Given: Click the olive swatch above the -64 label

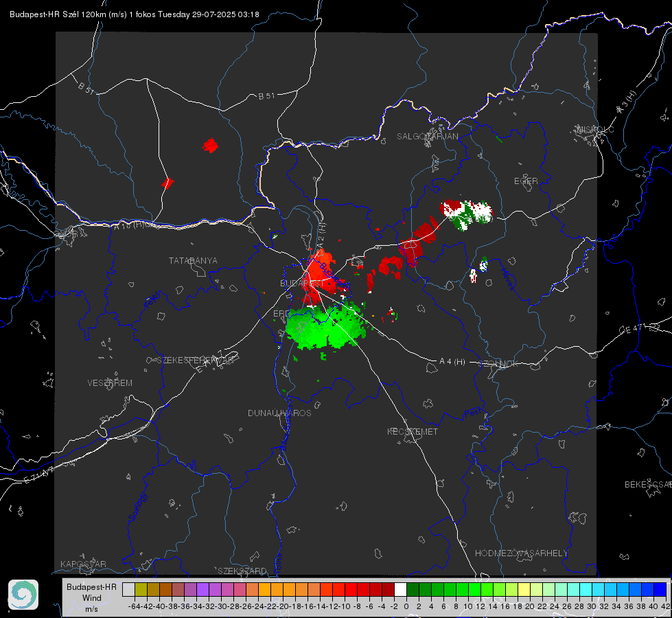Looking at the screenshot, I should [141, 590].
